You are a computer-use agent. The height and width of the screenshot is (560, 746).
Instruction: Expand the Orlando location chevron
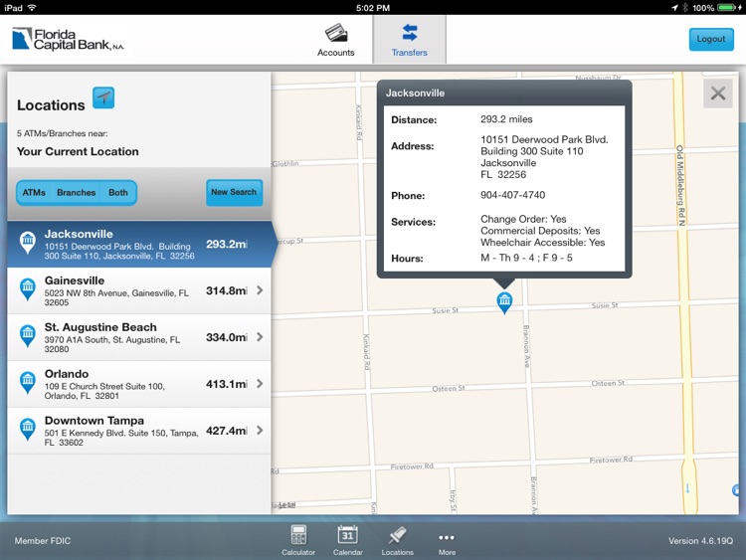coord(260,384)
